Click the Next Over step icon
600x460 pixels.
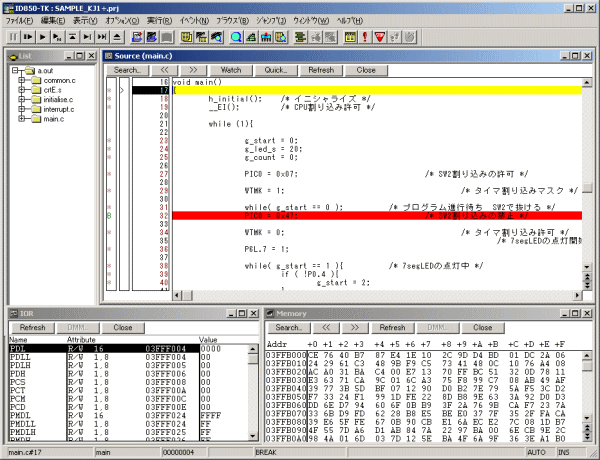102,37
